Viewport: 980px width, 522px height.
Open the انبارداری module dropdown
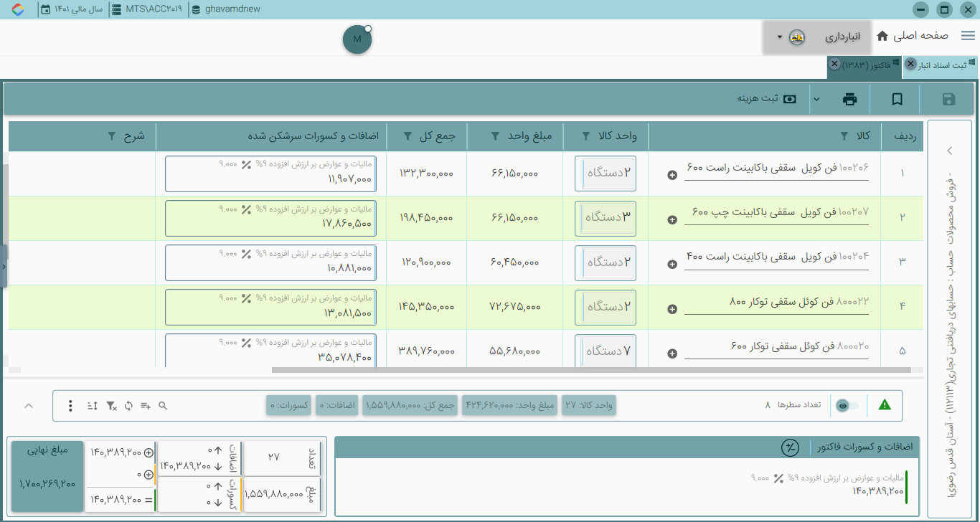pos(816,37)
